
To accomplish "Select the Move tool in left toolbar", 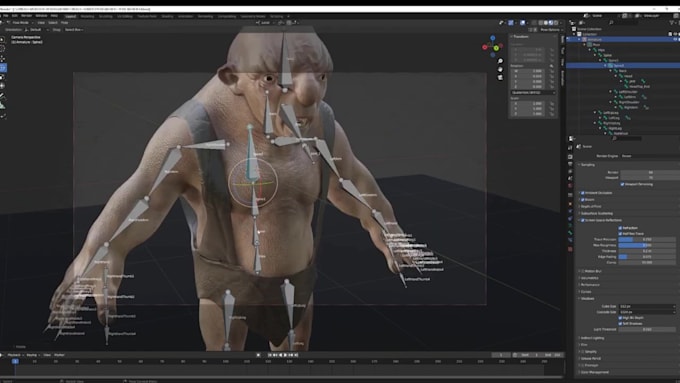I will tap(3, 59).
